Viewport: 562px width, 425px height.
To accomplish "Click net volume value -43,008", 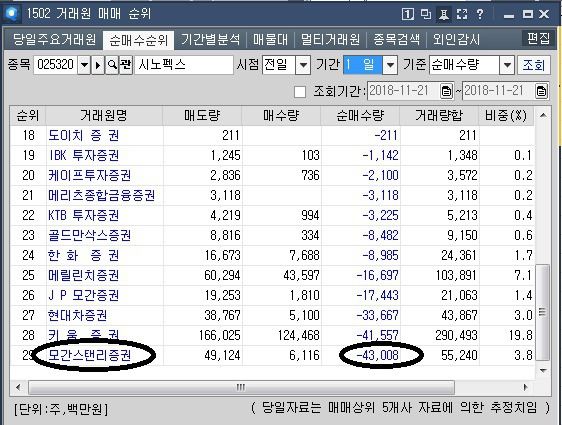I will pyautogui.click(x=377, y=355).
